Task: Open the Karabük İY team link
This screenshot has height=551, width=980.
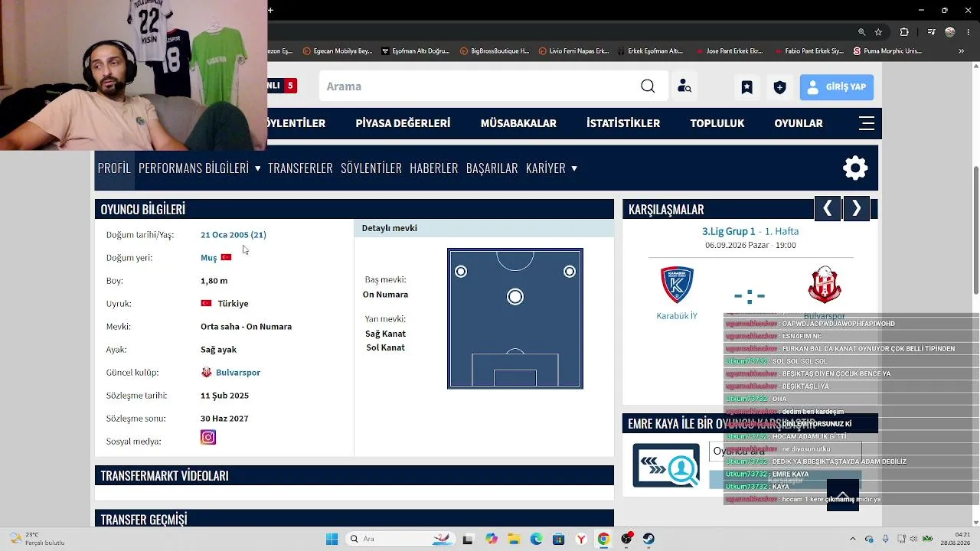Action: (x=677, y=316)
